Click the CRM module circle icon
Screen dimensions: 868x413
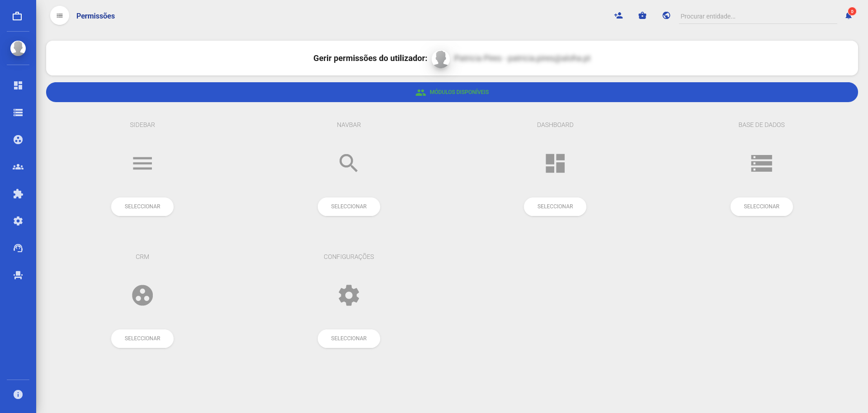point(142,295)
